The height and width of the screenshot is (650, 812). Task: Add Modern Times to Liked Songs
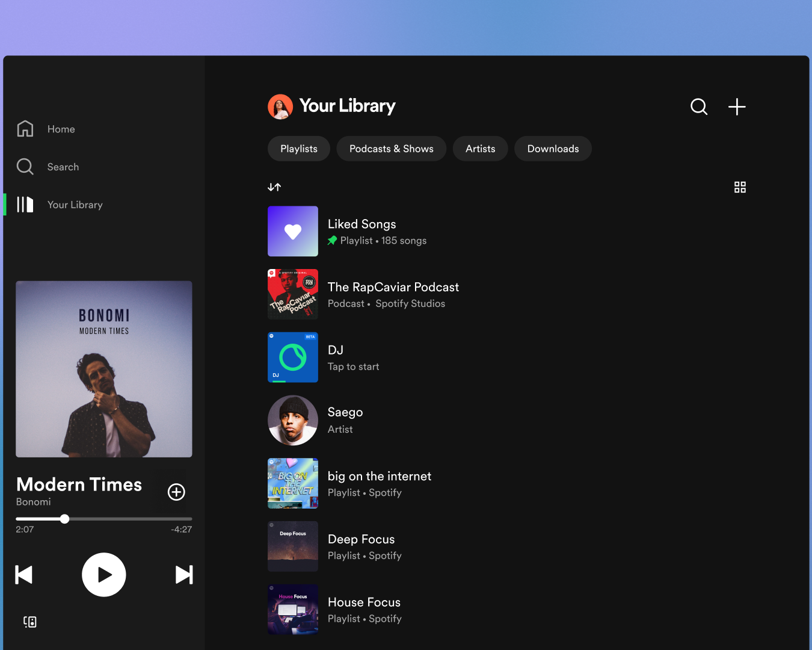[176, 492]
